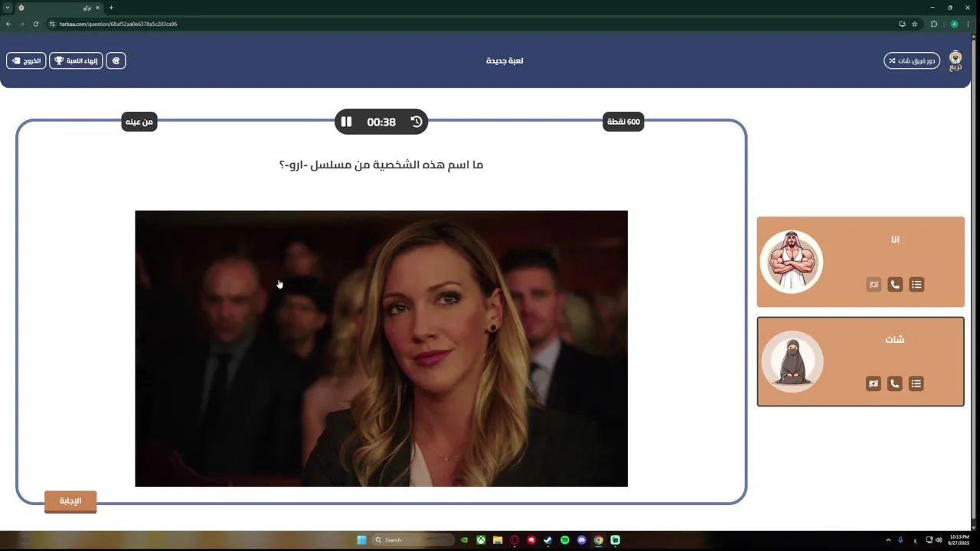Click the dimmed helper icon for team انا
The width and height of the screenshot is (980, 551).
point(874,285)
